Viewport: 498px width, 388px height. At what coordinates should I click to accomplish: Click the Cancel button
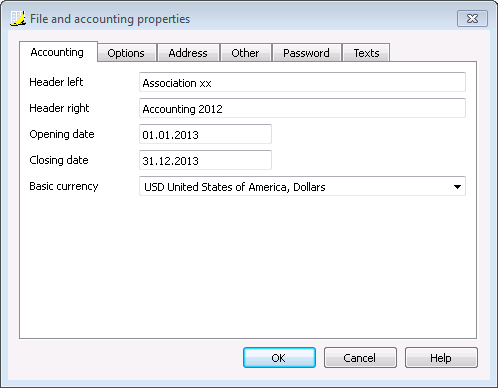360,358
